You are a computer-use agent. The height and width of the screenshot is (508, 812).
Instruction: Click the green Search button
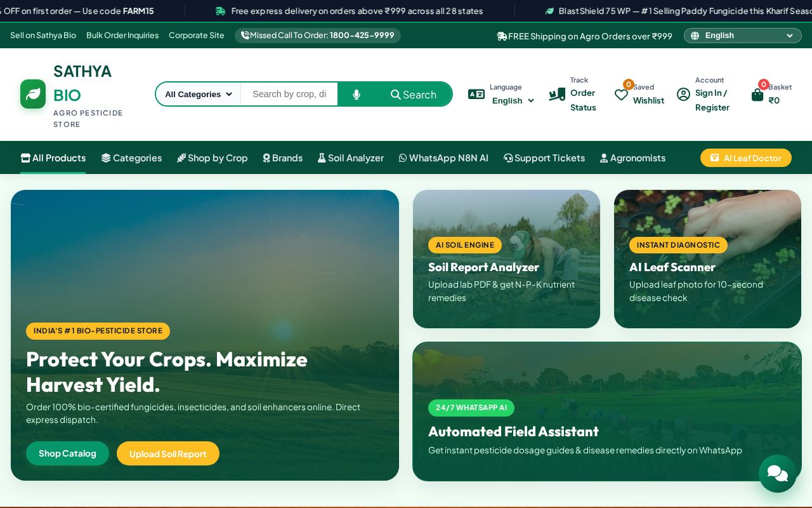click(413, 94)
